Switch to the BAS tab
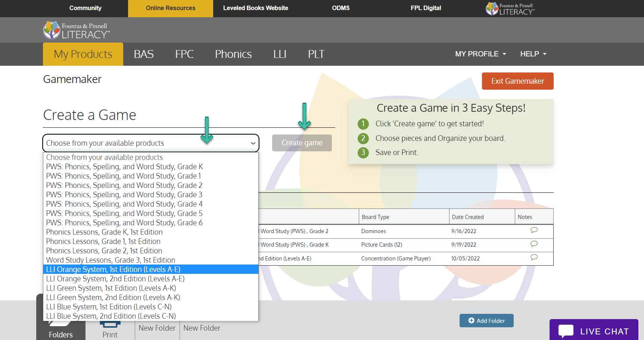This screenshot has height=340, width=644. [144, 54]
